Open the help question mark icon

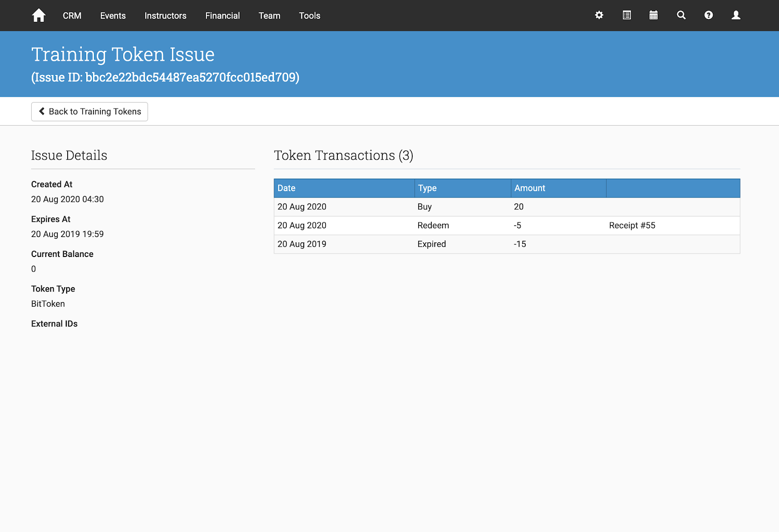click(x=708, y=15)
